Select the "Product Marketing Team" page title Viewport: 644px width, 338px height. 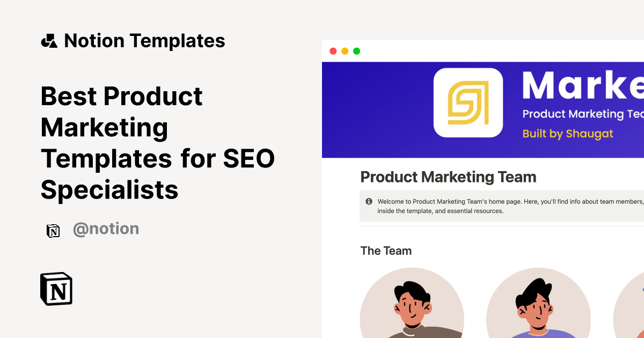448,177
